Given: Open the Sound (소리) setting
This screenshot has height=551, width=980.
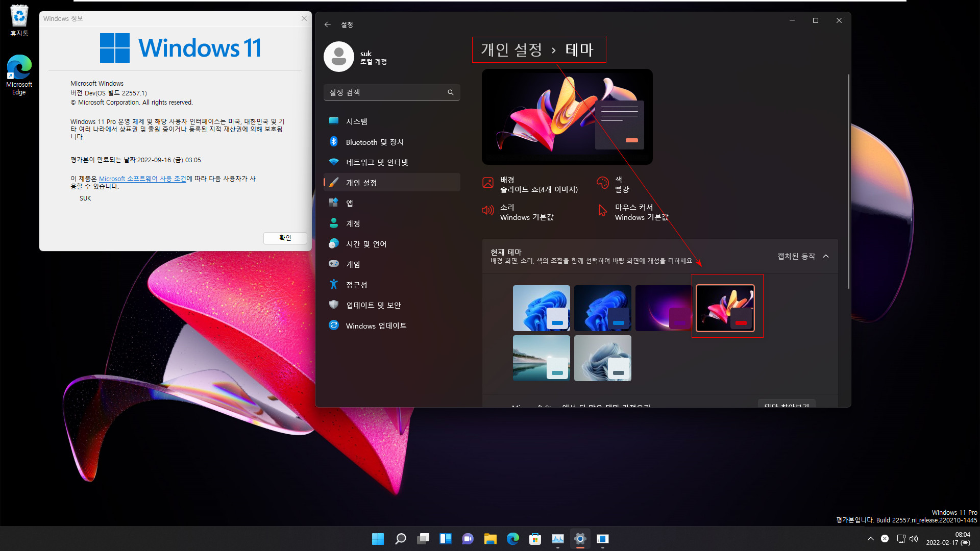Looking at the screenshot, I should pos(518,212).
